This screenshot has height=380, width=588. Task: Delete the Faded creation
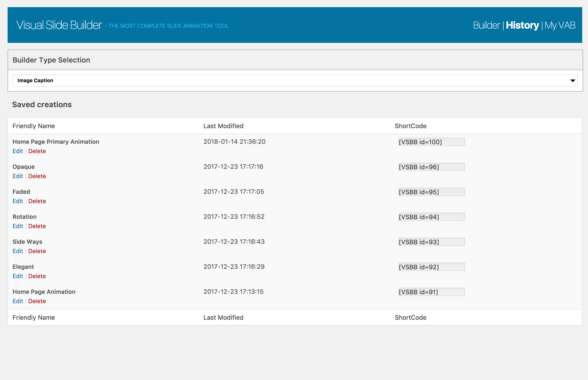click(37, 201)
